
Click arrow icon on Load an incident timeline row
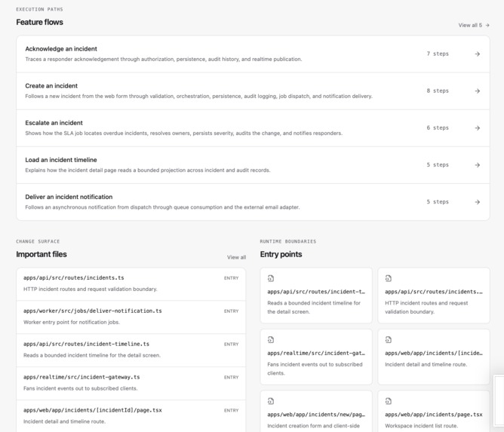(478, 165)
